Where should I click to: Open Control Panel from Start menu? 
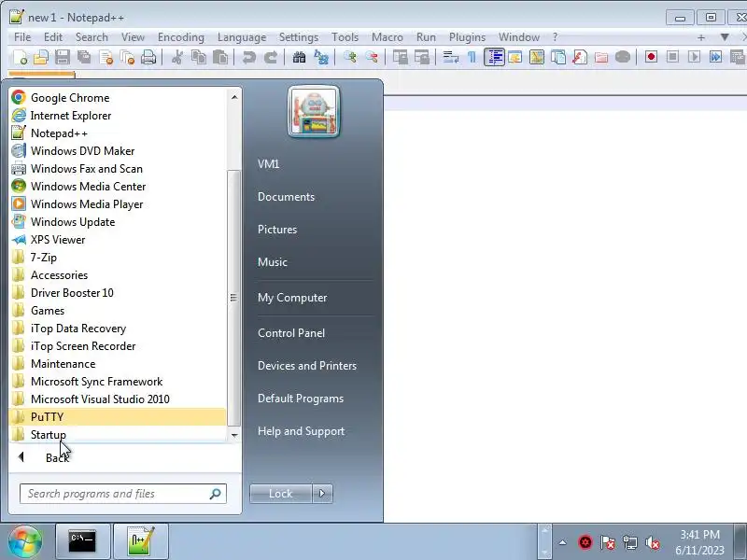tap(291, 333)
